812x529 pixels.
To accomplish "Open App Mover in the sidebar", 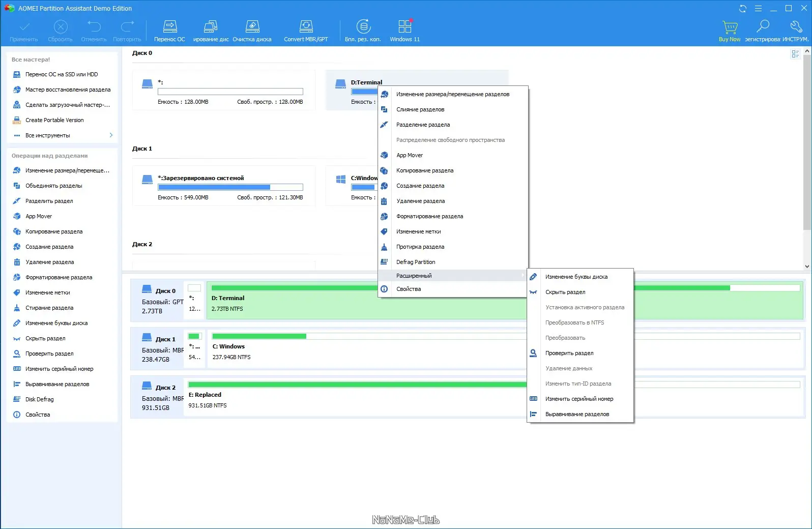I will coord(39,216).
